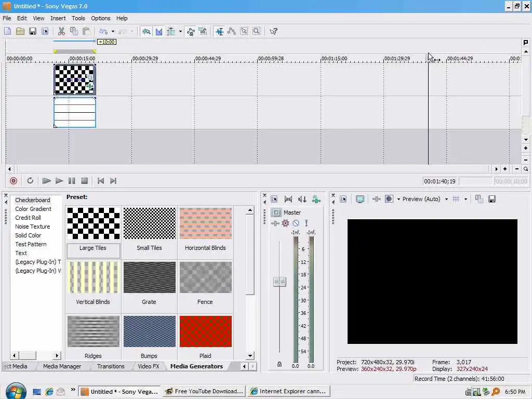Click video output FX icon in preview
The width and height of the screenshot is (532, 399).
coord(376,199)
